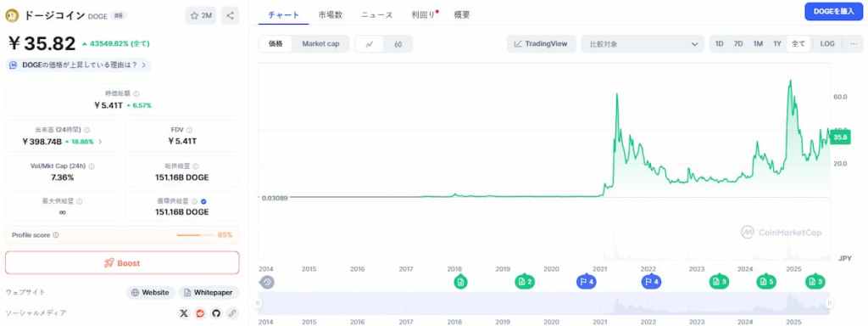Open the Whitepaper link

[x=209, y=292]
